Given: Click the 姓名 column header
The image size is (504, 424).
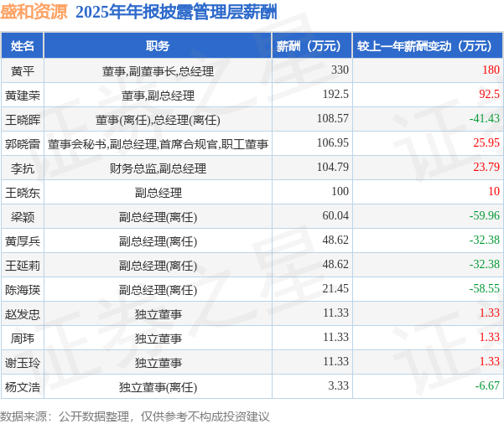Looking at the screenshot, I should (x=22, y=45).
